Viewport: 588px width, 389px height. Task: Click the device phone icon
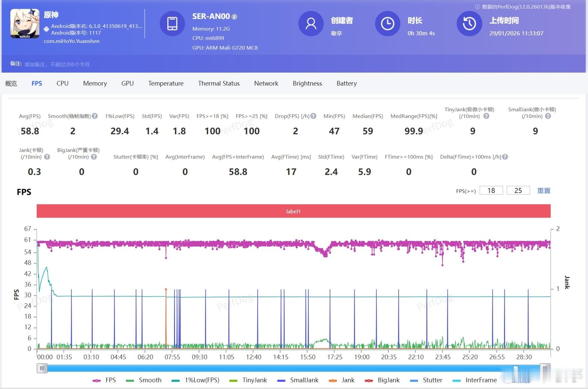tap(172, 24)
